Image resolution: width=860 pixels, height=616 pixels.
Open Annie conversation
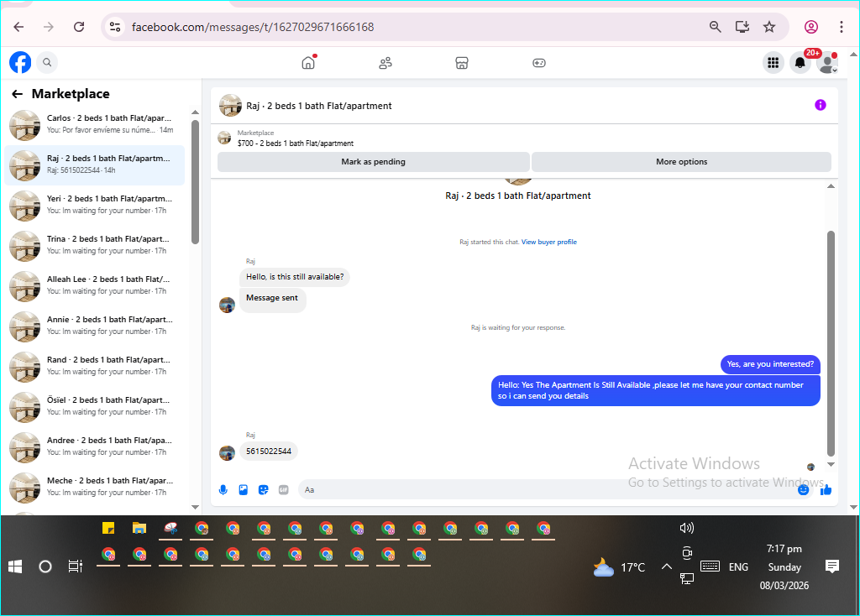(x=94, y=326)
